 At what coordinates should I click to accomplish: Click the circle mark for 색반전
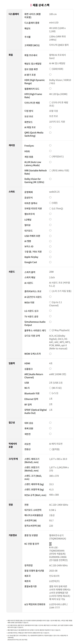click(x=50, y=434)
